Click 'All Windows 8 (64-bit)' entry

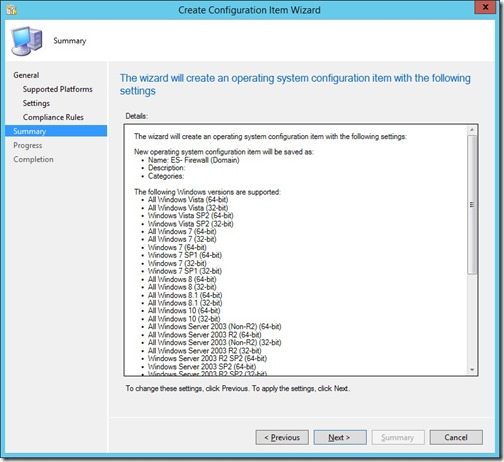pyautogui.click(x=182, y=279)
